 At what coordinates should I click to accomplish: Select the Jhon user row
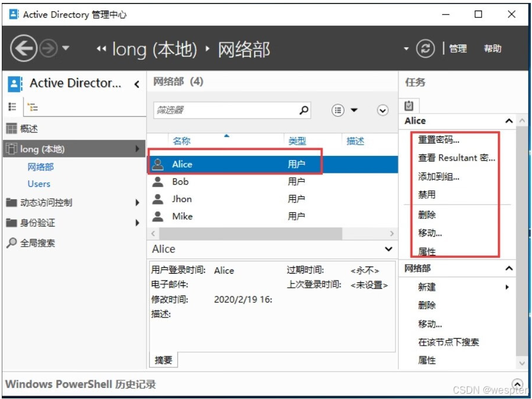pos(272,199)
